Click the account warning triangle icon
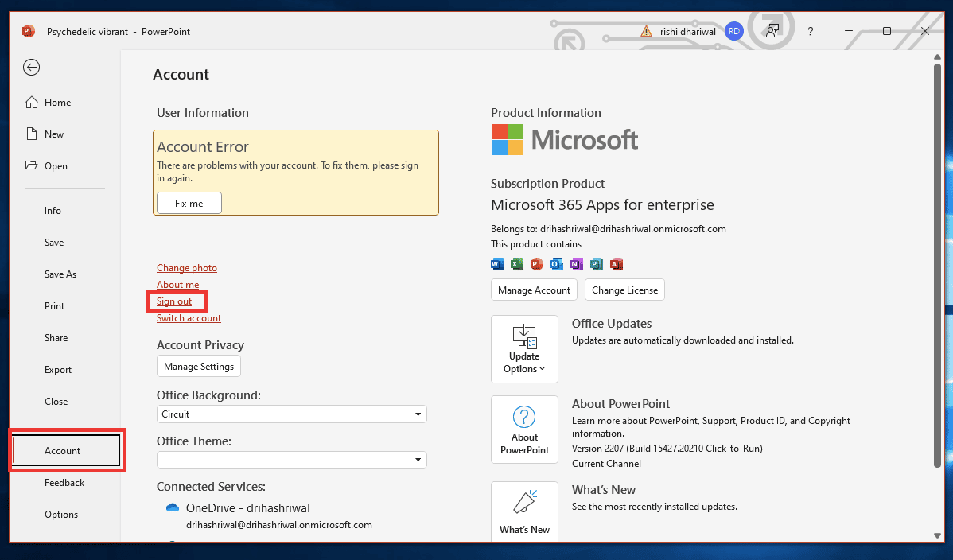953x560 pixels. (646, 31)
